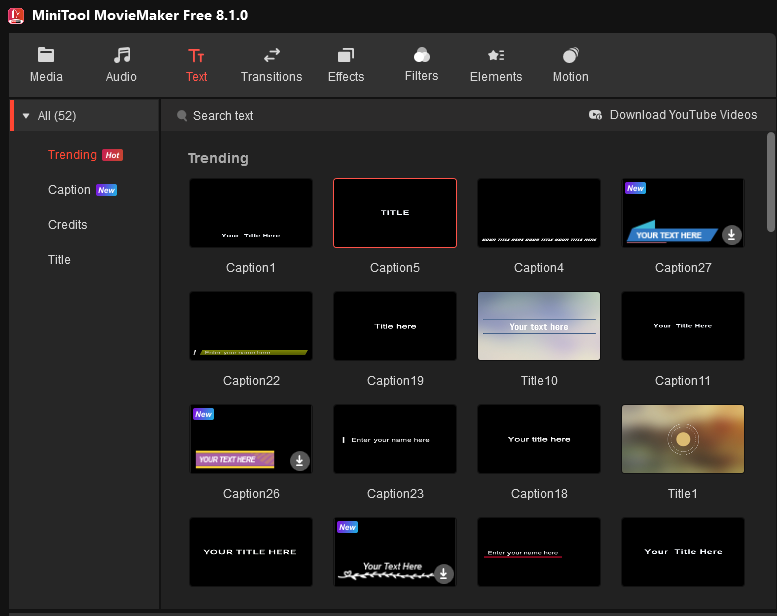Select the Title10 thumbnail

[539, 326]
